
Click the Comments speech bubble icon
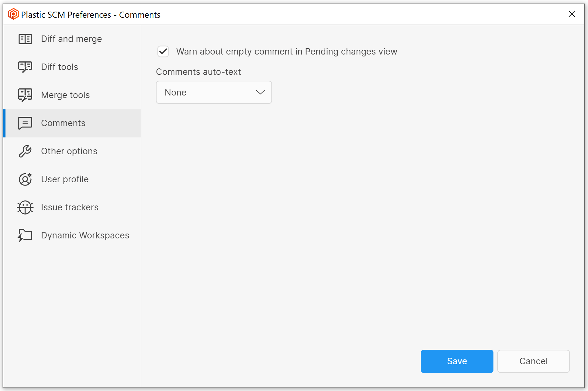(25, 123)
